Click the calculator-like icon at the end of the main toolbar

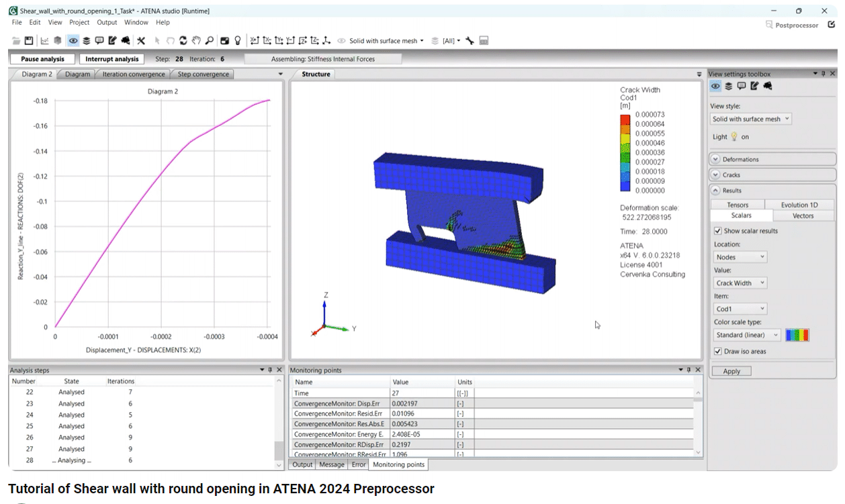tap(483, 41)
